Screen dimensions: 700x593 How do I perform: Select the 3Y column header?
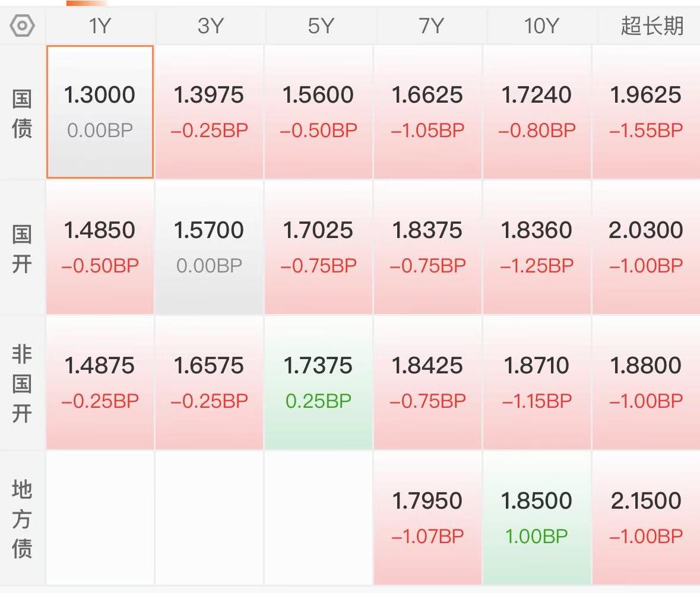(210, 26)
